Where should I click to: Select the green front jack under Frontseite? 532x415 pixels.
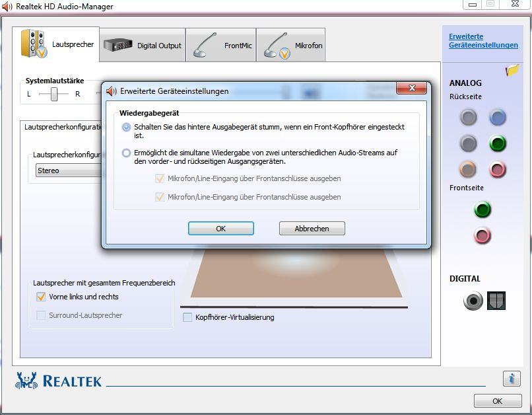click(x=482, y=209)
